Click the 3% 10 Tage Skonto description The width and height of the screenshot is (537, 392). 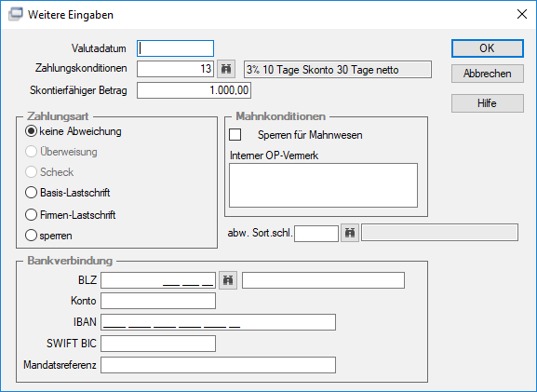click(x=338, y=70)
